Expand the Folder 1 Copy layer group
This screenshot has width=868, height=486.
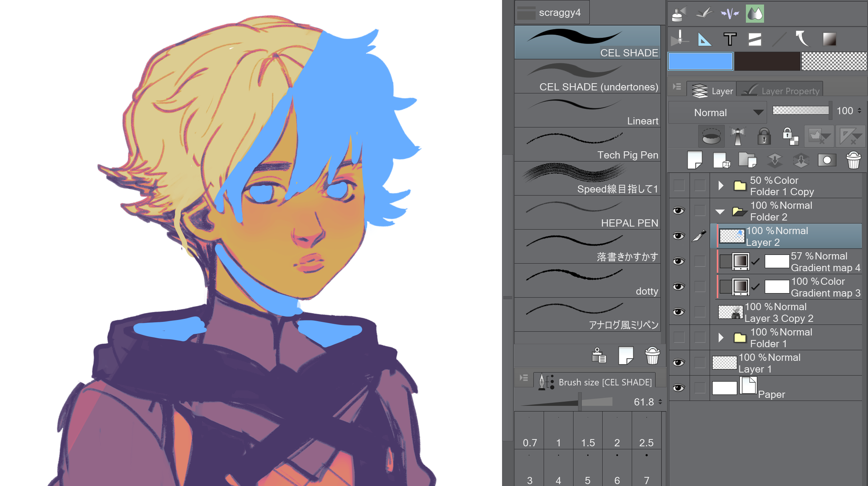tap(721, 186)
